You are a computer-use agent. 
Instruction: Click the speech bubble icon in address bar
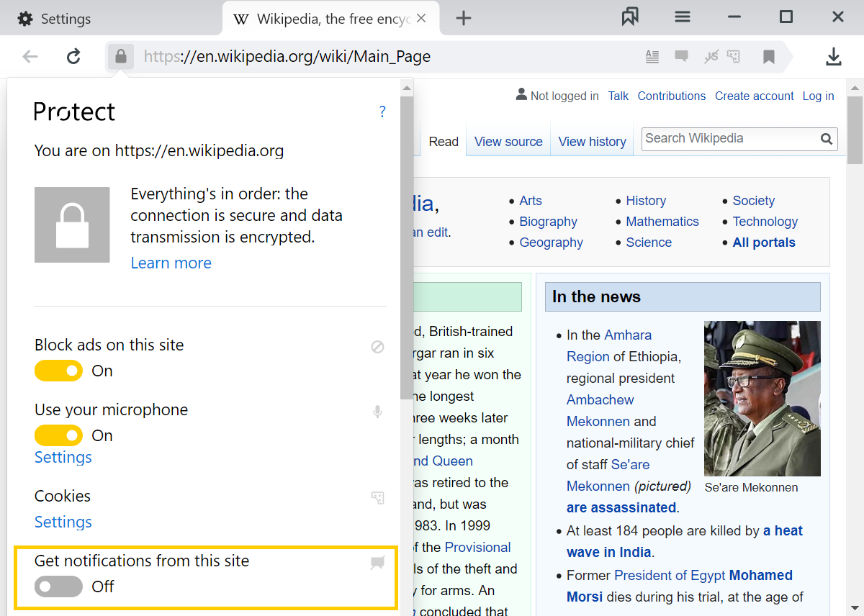coord(681,56)
